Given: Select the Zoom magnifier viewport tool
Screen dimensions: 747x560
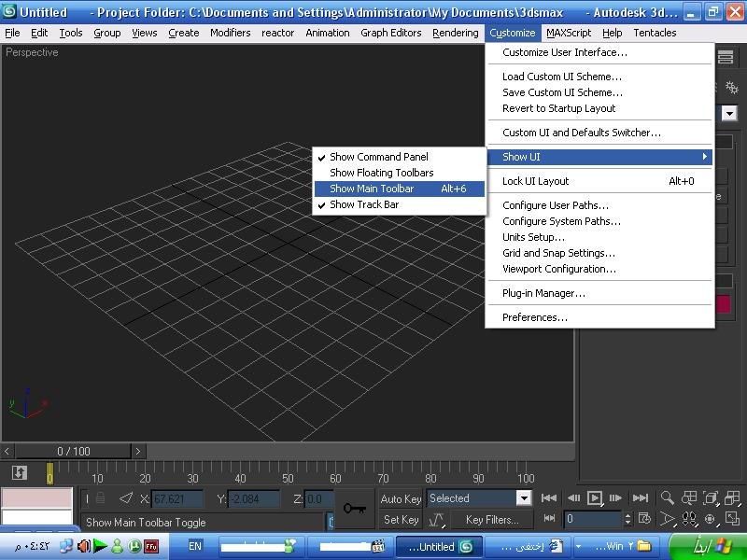Looking at the screenshot, I should [x=667, y=498].
